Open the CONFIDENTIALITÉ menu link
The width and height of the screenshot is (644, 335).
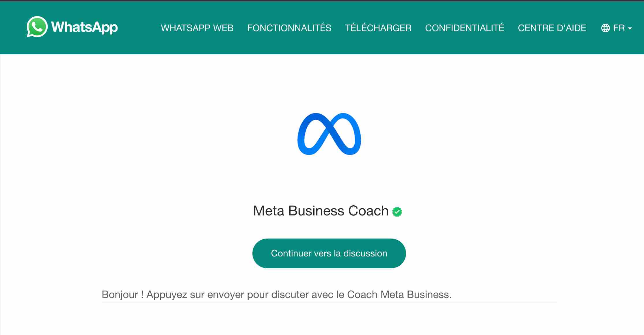click(x=464, y=28)
